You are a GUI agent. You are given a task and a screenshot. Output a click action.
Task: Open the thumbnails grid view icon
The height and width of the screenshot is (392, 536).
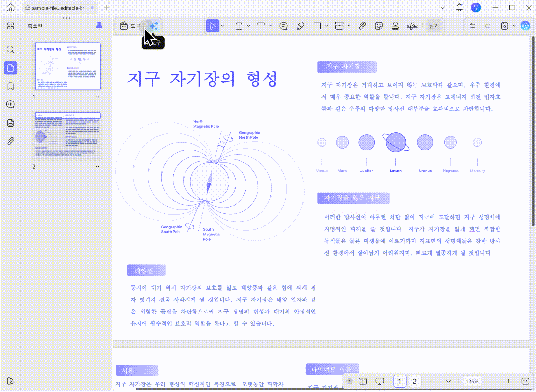pos(11,26)
